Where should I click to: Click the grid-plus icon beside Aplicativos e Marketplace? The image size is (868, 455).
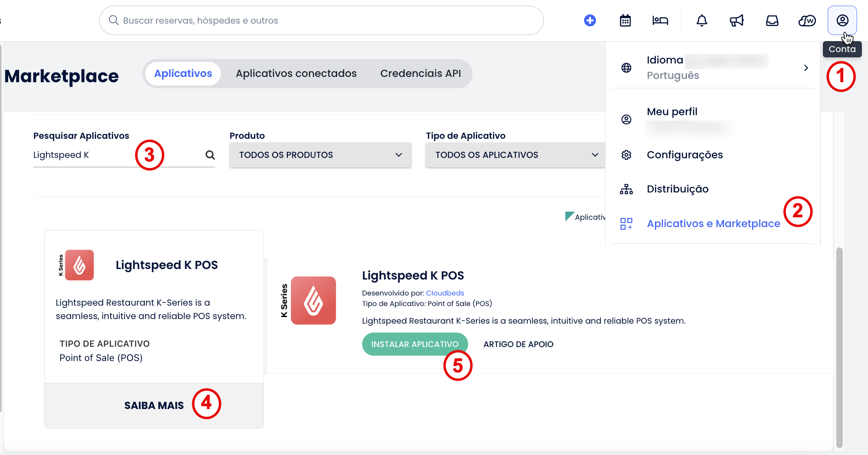tap(626, 223)
